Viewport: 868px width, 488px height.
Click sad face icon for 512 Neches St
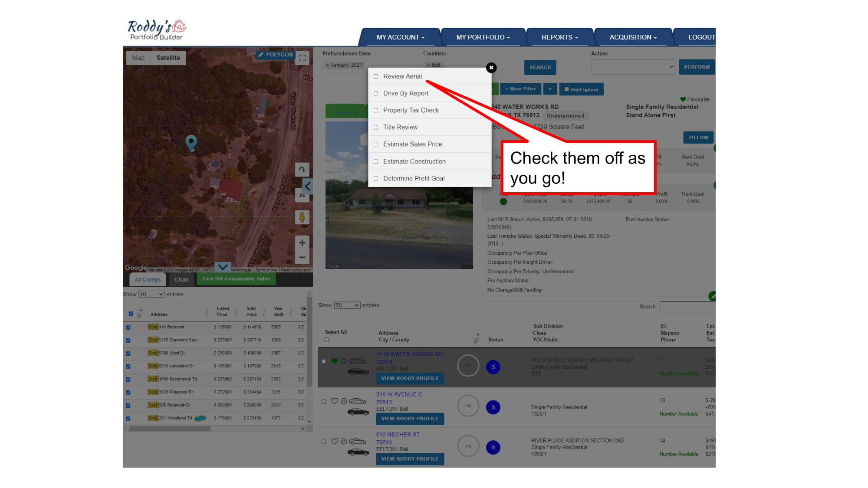344,442
